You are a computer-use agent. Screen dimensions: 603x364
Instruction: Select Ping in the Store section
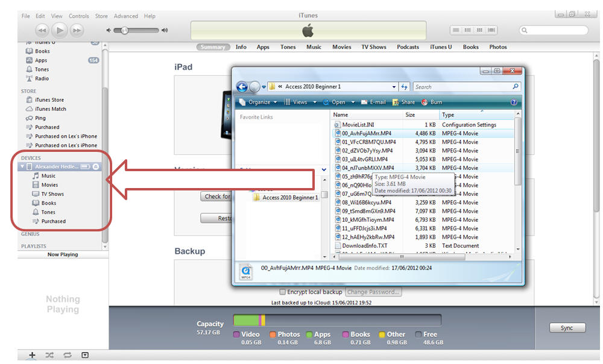click(40, 118)
